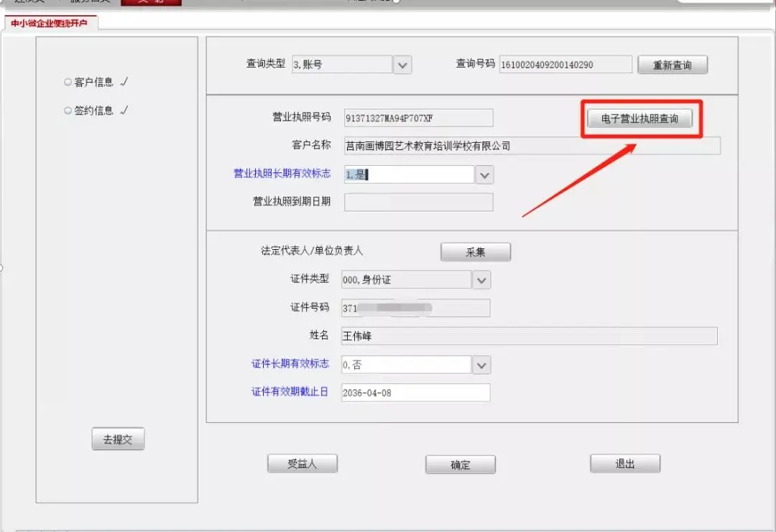Click the 姓名 field showing 王伟峰
The image size is (776, 532).
click(x=529, y=336)
